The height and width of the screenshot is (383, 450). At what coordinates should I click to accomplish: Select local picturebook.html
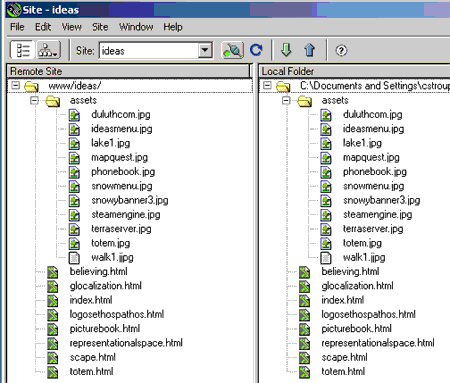(x=356, y=329)
